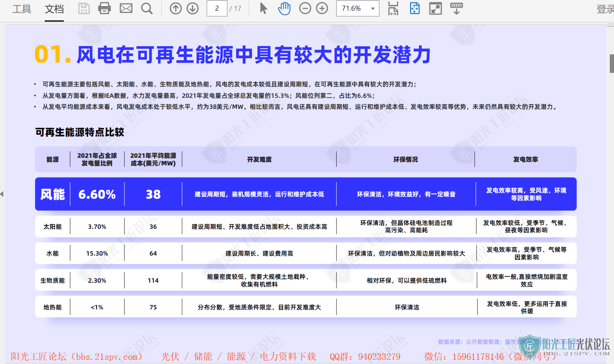The width and height of the screenshot is (614, 364).
Task: Click the 生物质能 row label
Action: point(52,281)
